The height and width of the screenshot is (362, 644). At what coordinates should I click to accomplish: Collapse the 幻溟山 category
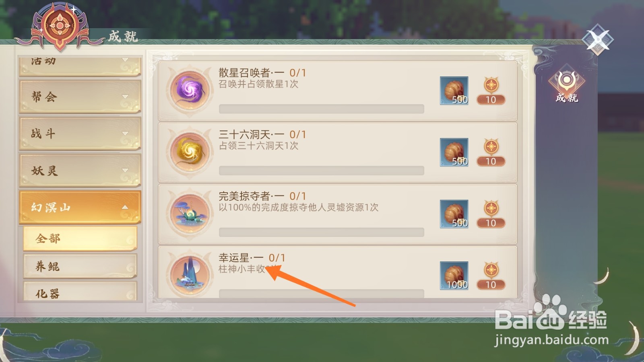tap(80, 207)
